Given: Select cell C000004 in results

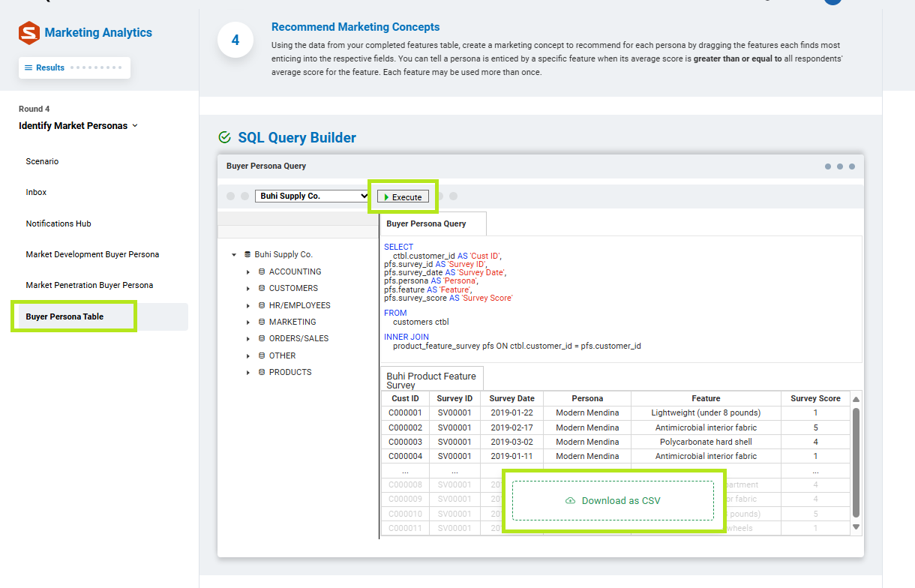Looking at the screenshot, I should (x=406, y=456).
